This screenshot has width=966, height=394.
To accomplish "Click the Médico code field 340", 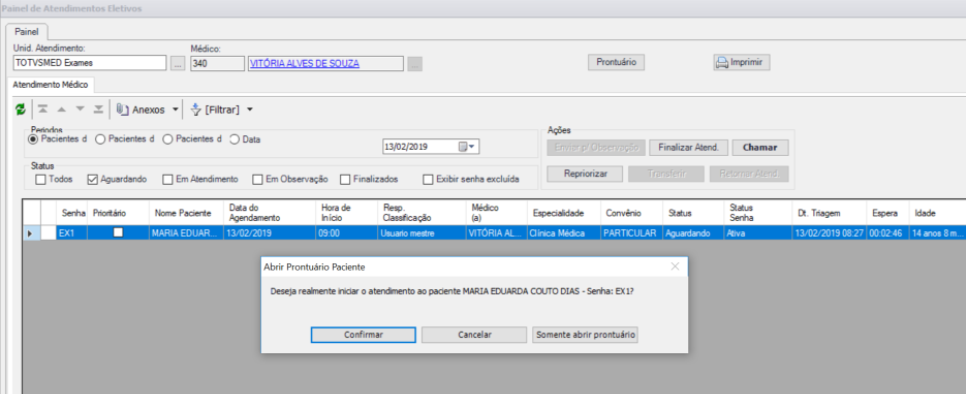I will click(217, 63).
